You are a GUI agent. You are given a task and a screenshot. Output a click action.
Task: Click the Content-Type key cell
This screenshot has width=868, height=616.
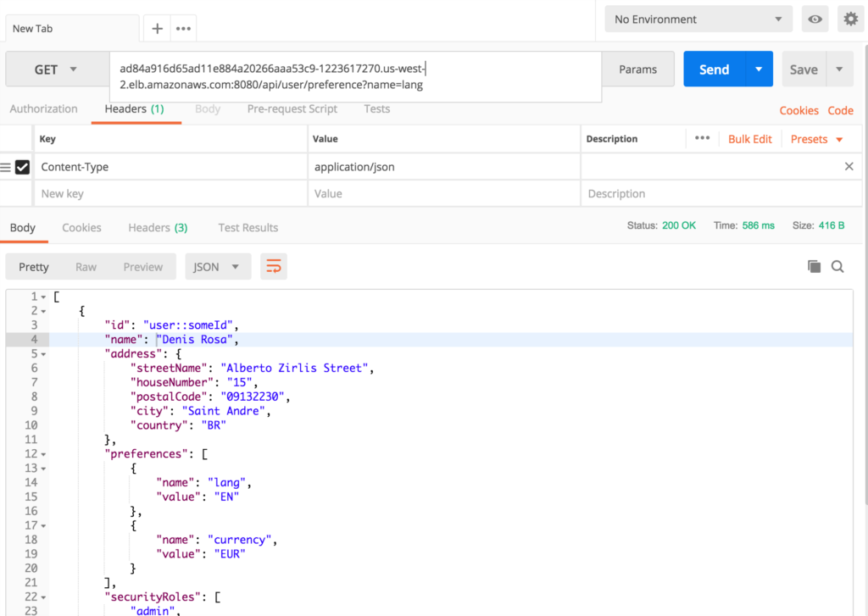[170, 167]
